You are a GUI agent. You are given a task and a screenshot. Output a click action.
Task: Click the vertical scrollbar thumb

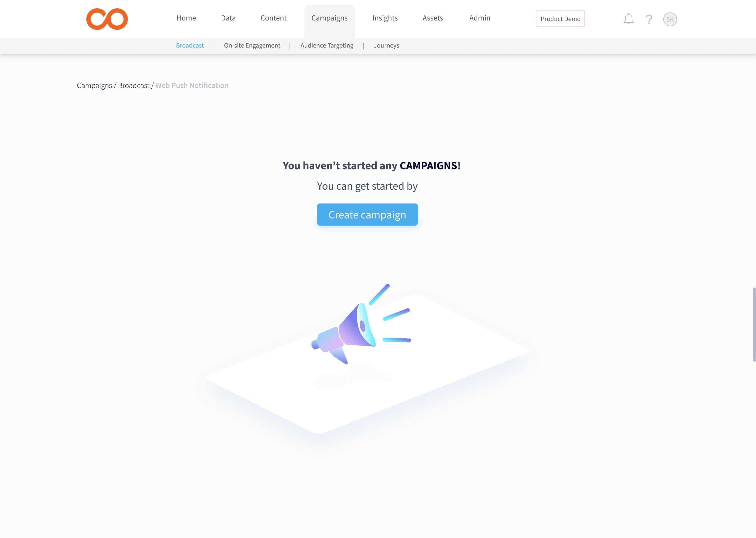(754, 324)
